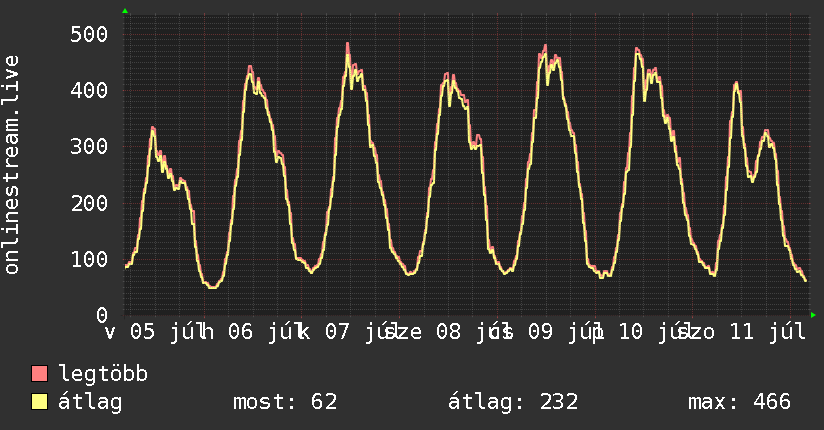Click the 0 y-axis label
The width and height of the screenshot is (824, 430).
tap(102, 315)
